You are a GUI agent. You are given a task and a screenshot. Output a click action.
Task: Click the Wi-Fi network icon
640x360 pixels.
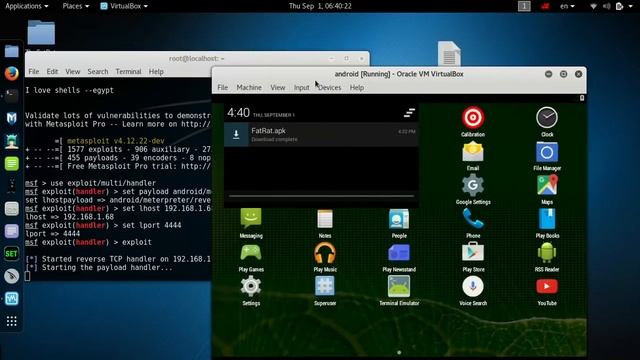[x=593, y=6]
